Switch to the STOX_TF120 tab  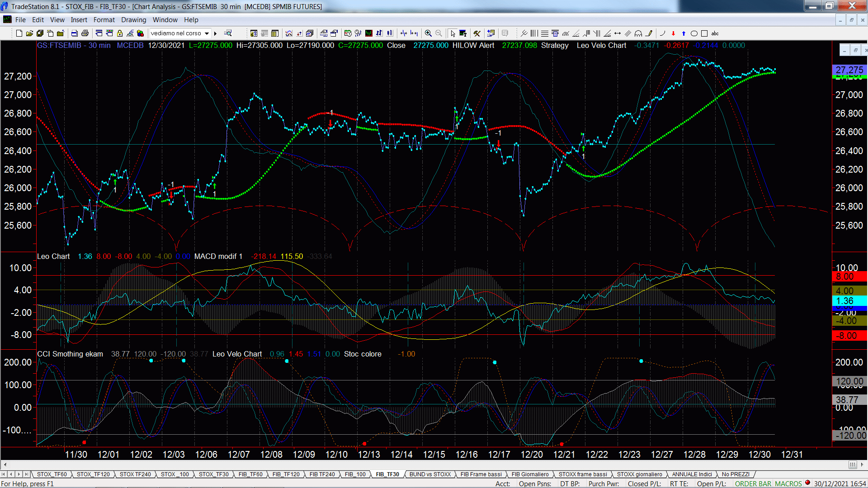(93, 474)
